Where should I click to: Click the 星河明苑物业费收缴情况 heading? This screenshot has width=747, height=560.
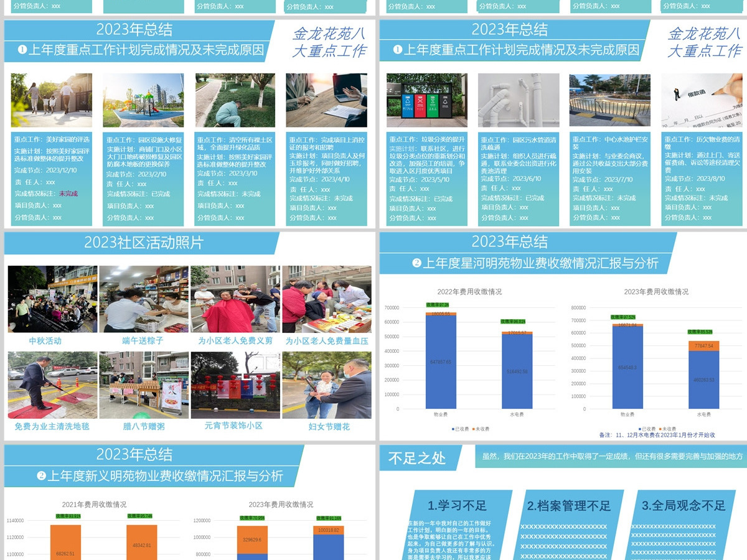pos(534,263)
